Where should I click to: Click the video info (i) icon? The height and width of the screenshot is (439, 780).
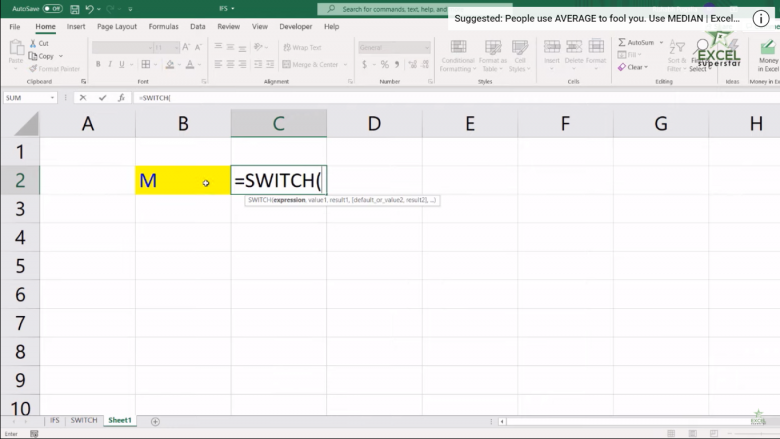[x=762, y=18]
